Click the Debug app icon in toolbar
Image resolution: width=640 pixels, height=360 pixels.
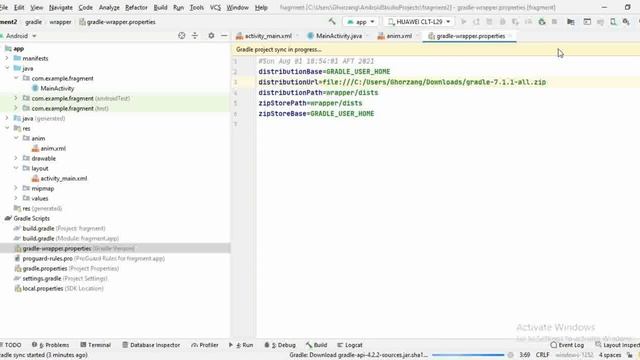pyautogui.click(x=502, y=22)
